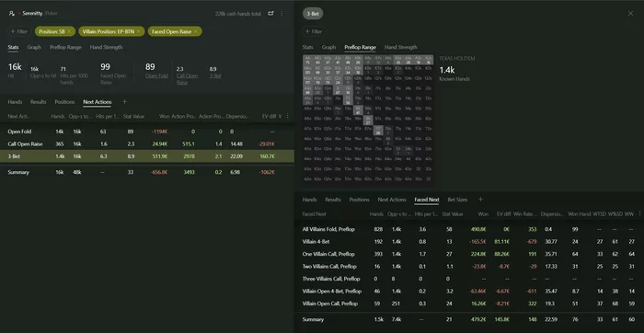644x333 pixels.
Task: Select the All Villains Fold, Preflop row
Action: tap(469, 229)
